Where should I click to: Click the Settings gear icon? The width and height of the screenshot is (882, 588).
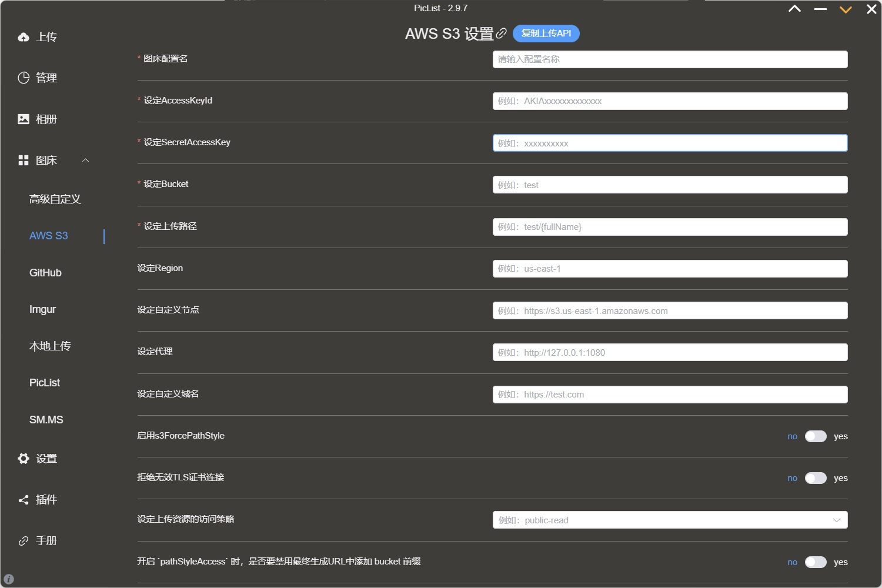[24, 459]
